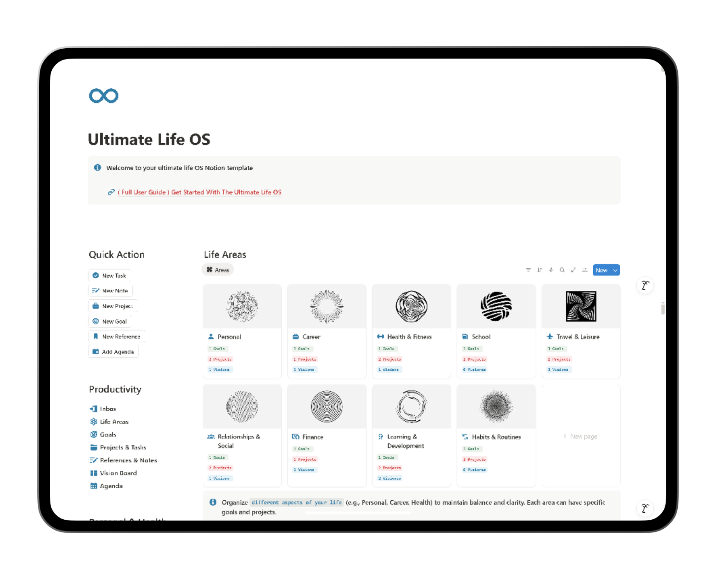
Task: Click the blue infinity page icon
Action: pyautogui.click(x=103, y=96)
